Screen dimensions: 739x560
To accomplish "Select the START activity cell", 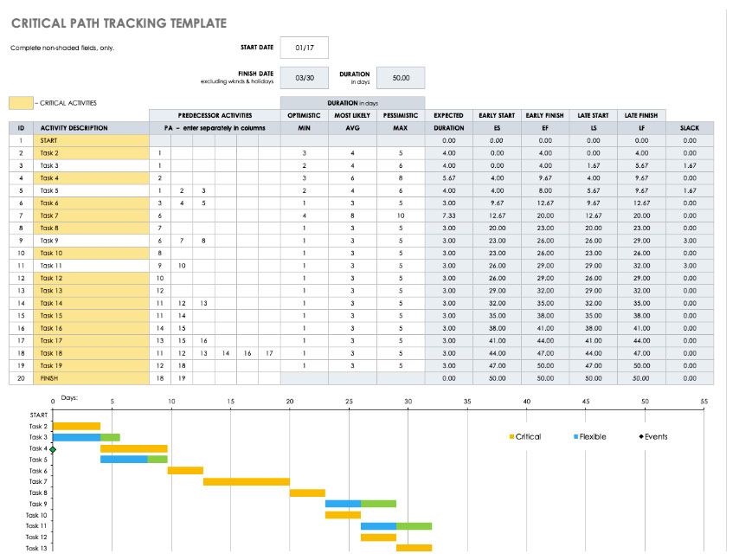I will tap(91, 140).
